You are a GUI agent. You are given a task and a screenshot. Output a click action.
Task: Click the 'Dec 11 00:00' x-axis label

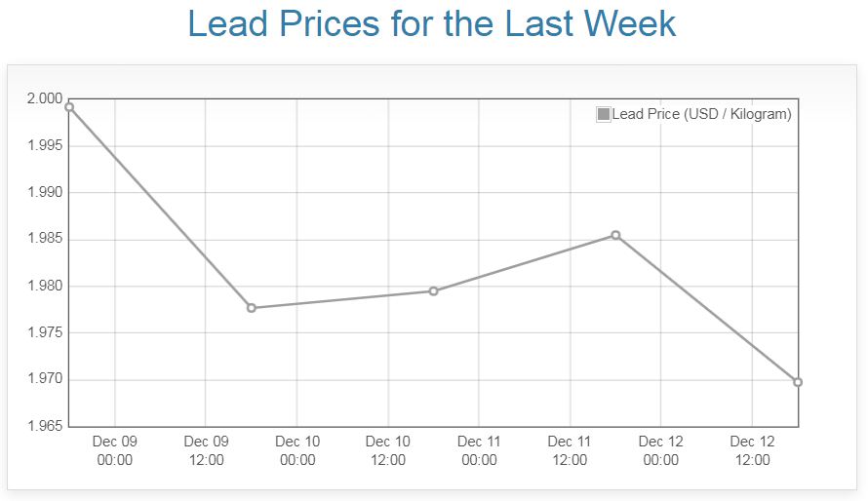pos(479,450)
